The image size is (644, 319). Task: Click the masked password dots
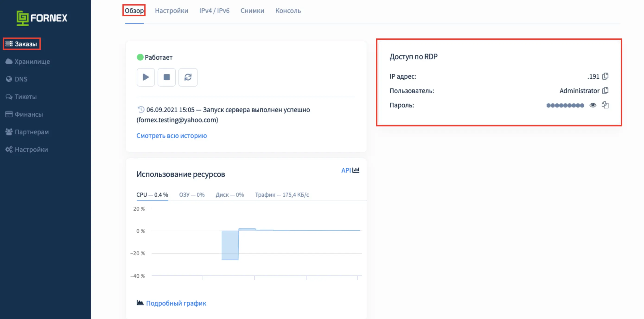pyautogui.click(x=565, y=105)
